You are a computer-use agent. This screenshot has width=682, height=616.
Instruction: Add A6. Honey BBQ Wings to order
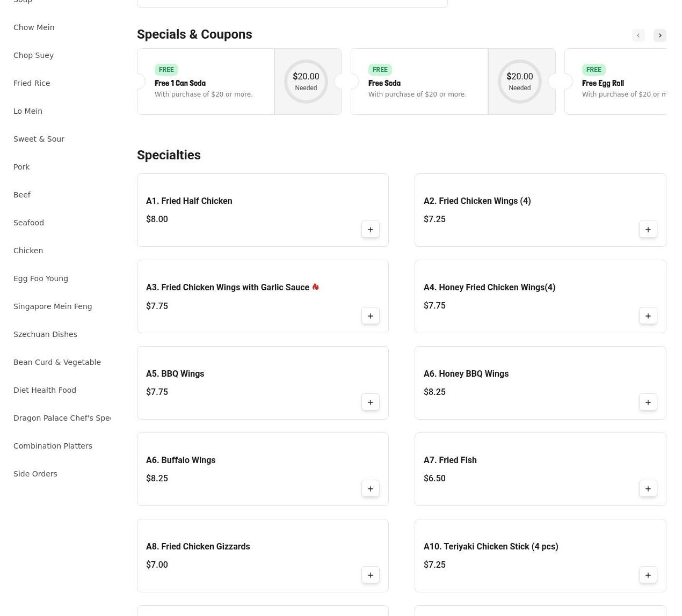click(x=648, y=402)
